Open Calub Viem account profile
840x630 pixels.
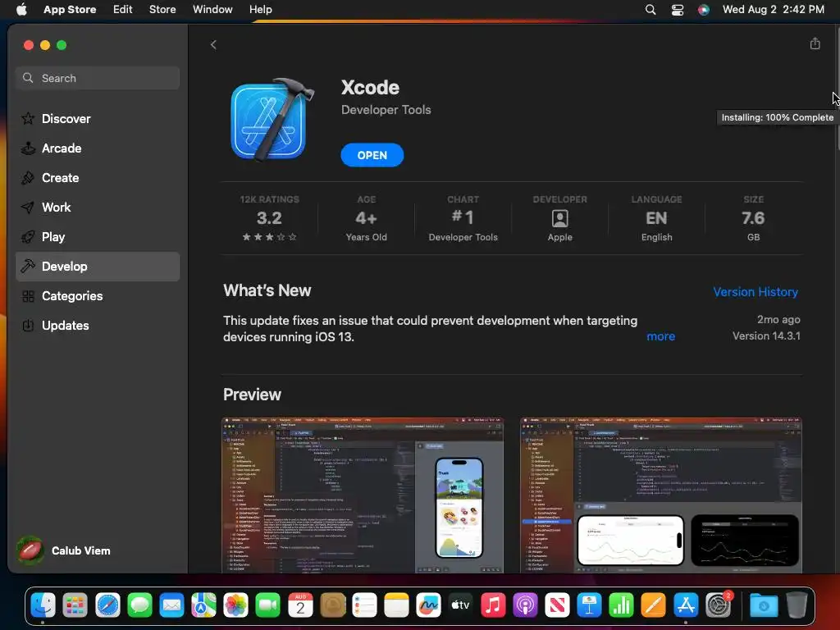(63, 550)
